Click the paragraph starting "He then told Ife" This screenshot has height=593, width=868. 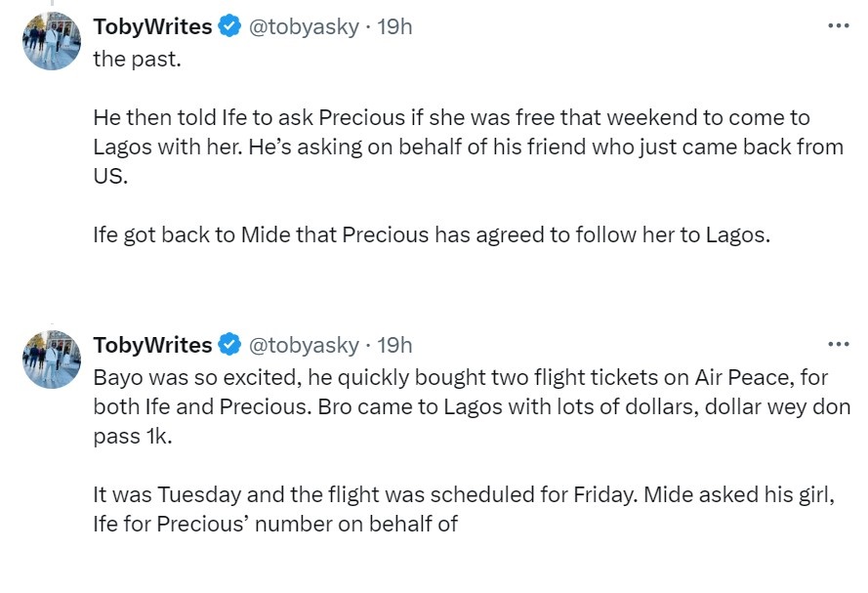pyautogui.click(x=469, y=147)
